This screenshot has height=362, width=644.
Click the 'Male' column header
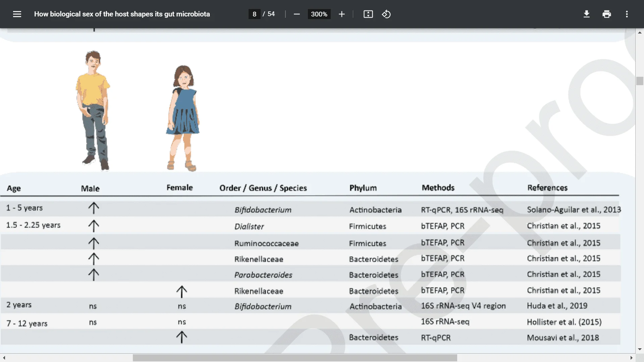pyautogui.click(x=90, y=188)
